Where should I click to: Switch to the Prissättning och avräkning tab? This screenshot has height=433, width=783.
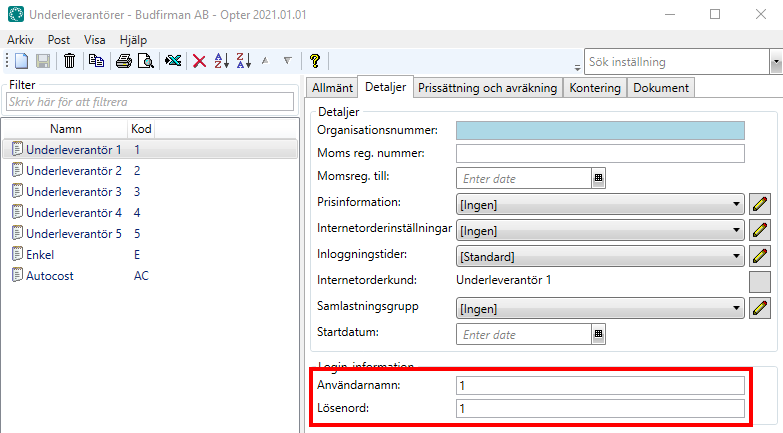[x=487, y=88]
